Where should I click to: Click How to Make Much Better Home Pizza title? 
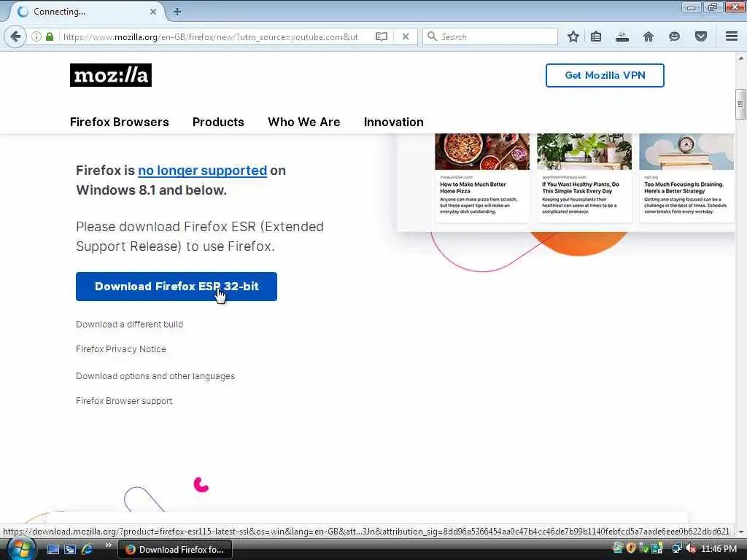[473, 187]
